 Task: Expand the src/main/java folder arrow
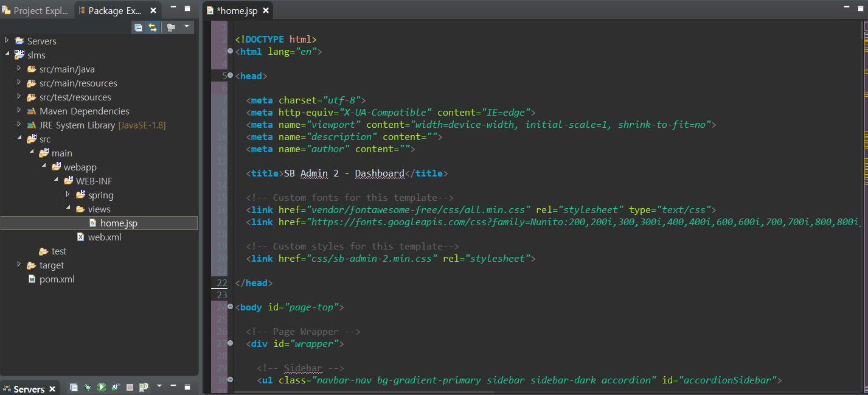pos(19,68)
